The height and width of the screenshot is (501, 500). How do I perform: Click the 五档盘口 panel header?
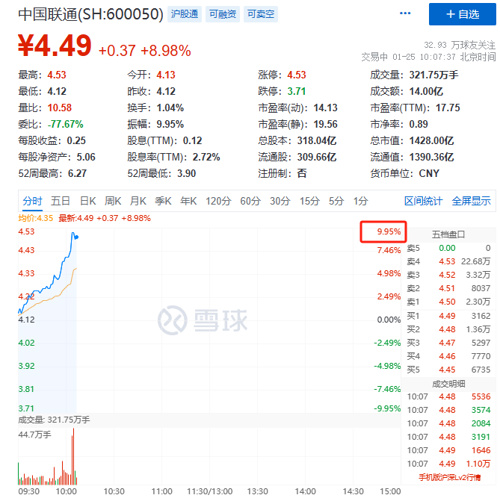(448, 234)
